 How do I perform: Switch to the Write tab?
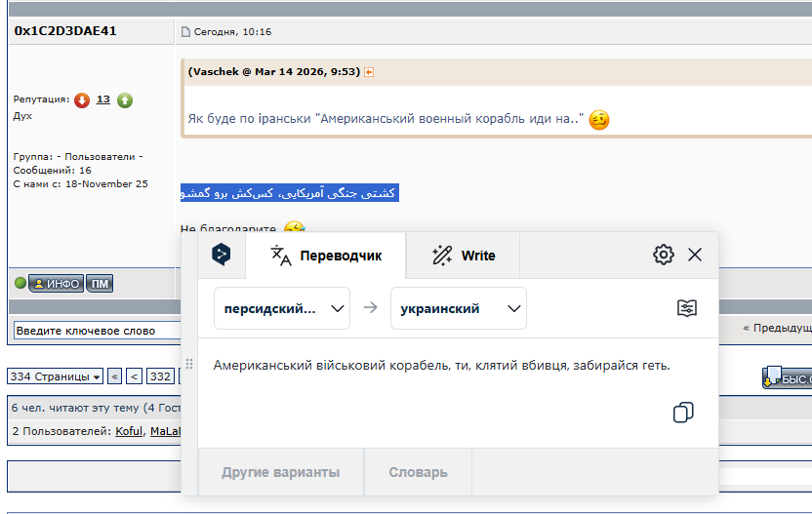coord(464,256)
